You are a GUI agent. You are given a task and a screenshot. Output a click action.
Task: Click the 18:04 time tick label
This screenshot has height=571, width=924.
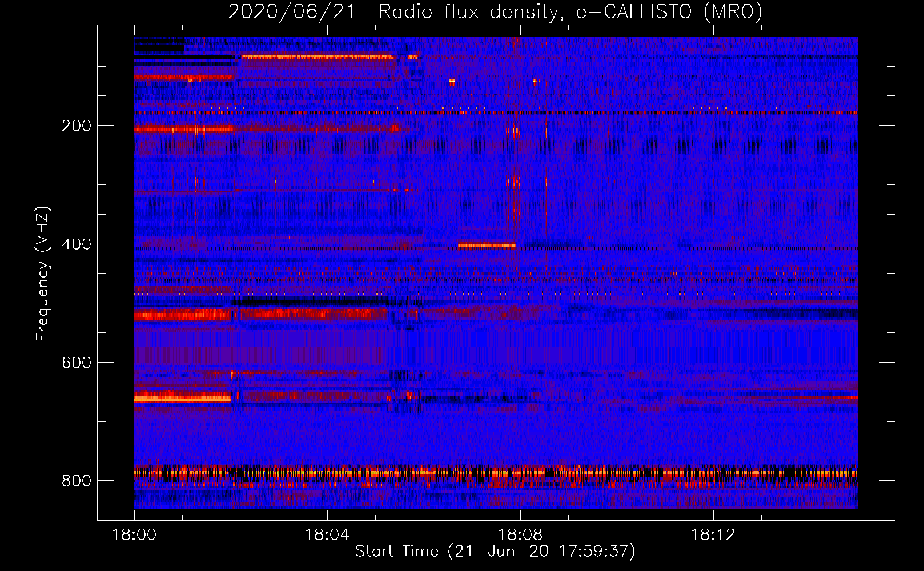327,535
